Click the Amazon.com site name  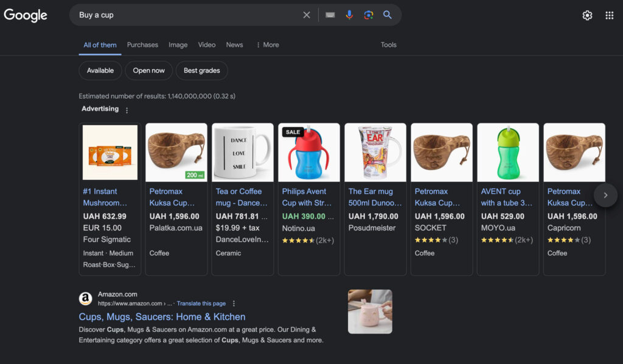tap(117, 294)
